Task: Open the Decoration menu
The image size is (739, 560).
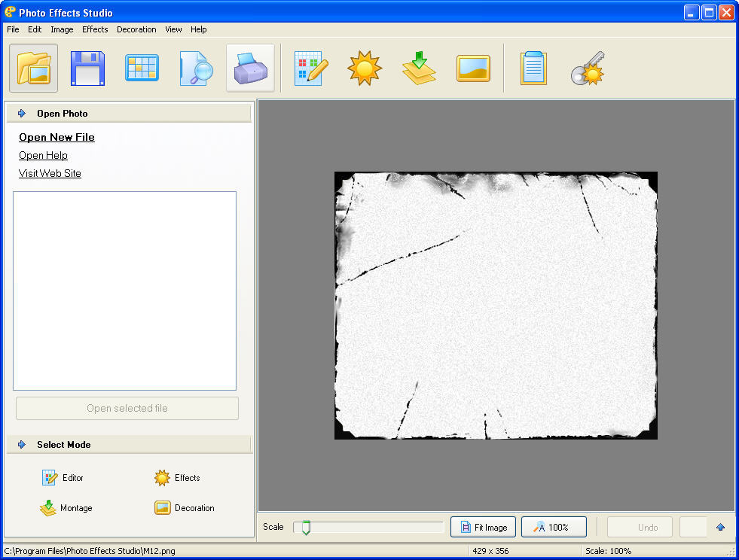Action: pos(136,29)
